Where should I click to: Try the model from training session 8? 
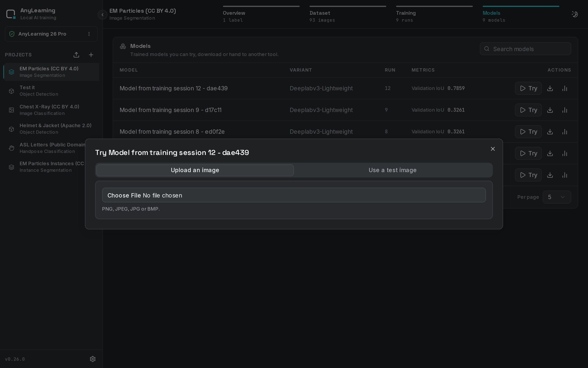click(528, 132)
